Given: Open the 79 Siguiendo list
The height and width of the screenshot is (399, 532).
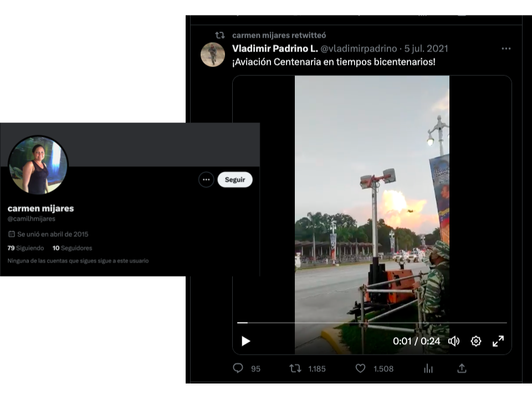Looking at the screenshot, I should pyautogui.click(x=26, y=248).
